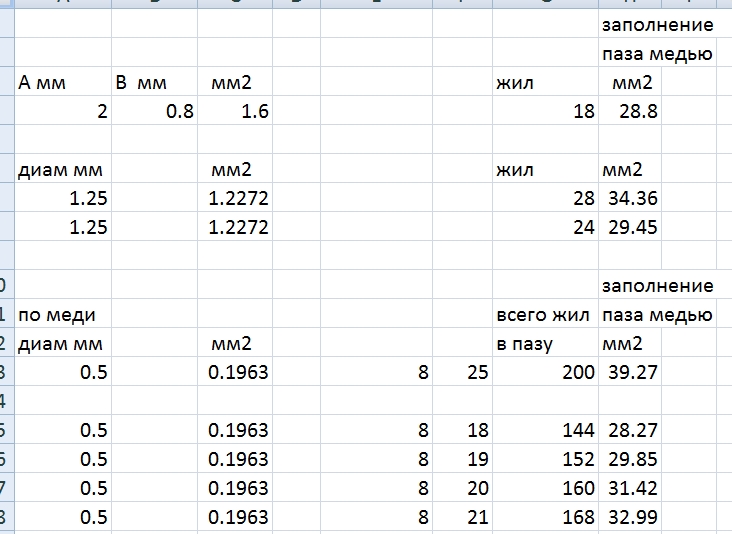Click the cell showing 28.8
Viewport: 732px width, 534px height.
(x=629, y=112)
